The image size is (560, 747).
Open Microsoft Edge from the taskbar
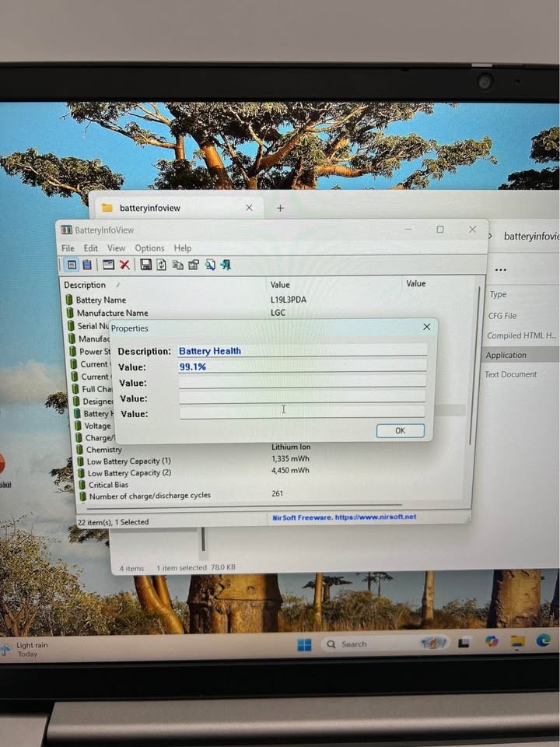(x=544, y=640)
